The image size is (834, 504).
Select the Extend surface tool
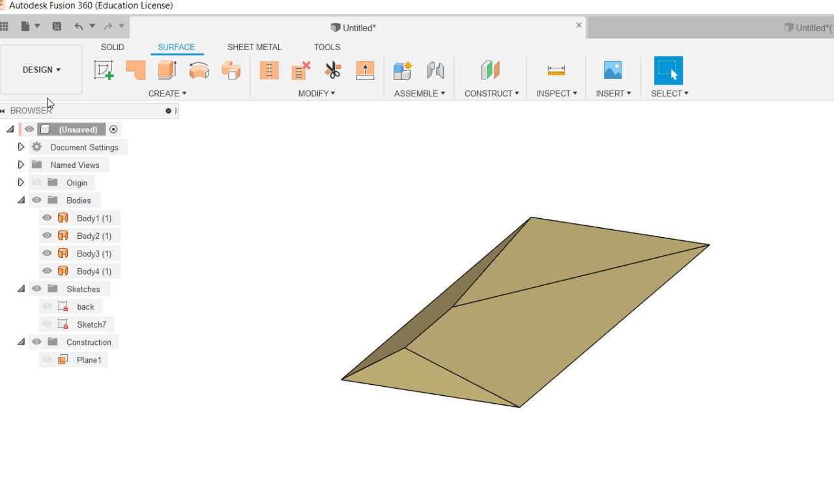365,70
